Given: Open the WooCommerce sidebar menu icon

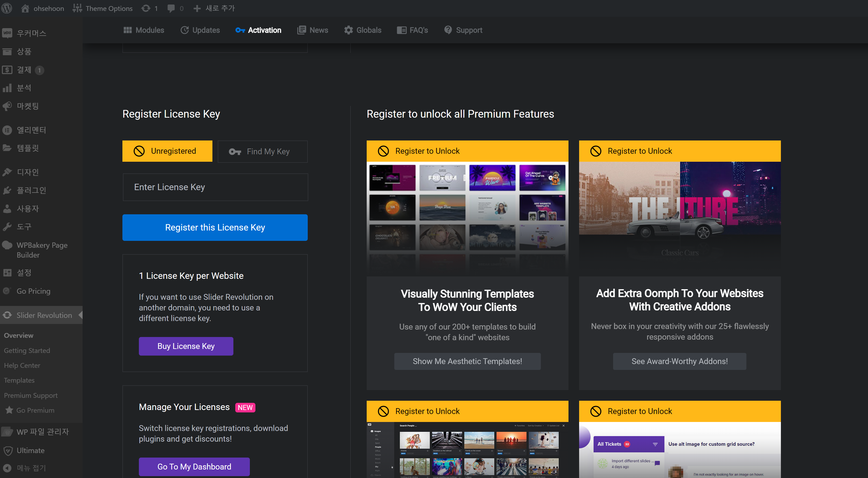Looking at the screenshot, I should point(7,33).
